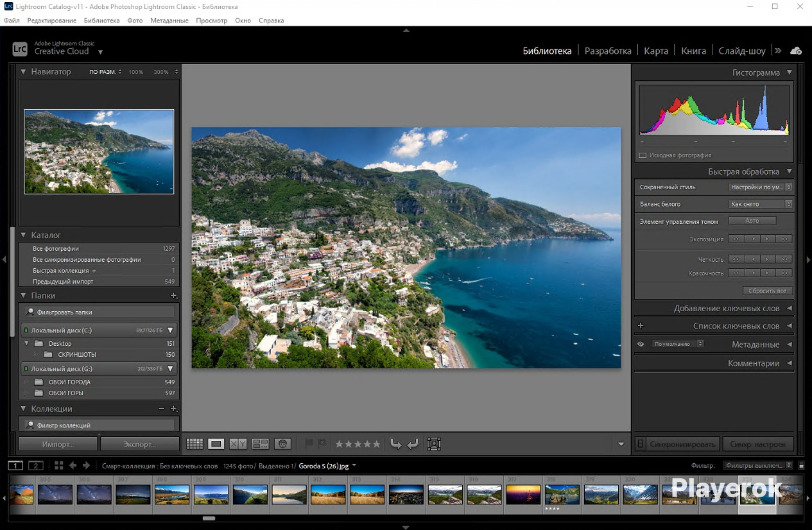This screenshot has height=530, width=812.
Task: Hide the top module panel arrow
Action: point(406,30)
